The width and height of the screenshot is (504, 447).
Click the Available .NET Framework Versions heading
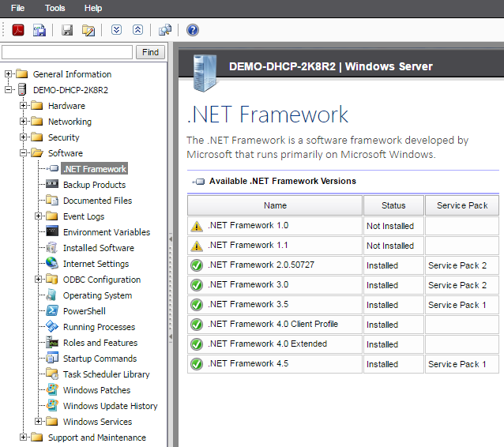tap(283, 181)
